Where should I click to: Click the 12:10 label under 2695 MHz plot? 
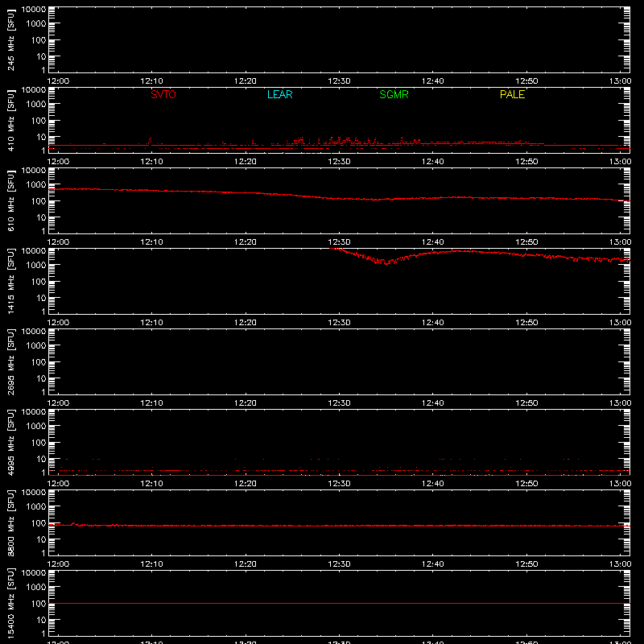point(152,403)
